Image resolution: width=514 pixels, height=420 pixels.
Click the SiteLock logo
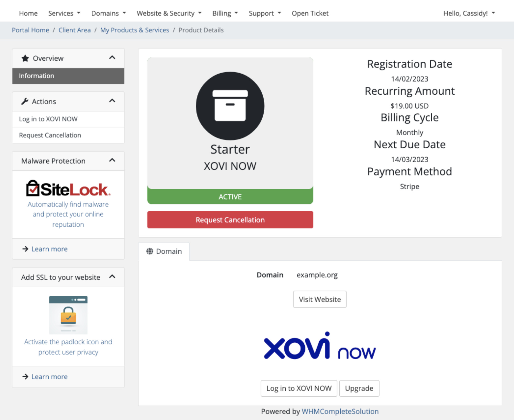68,188
